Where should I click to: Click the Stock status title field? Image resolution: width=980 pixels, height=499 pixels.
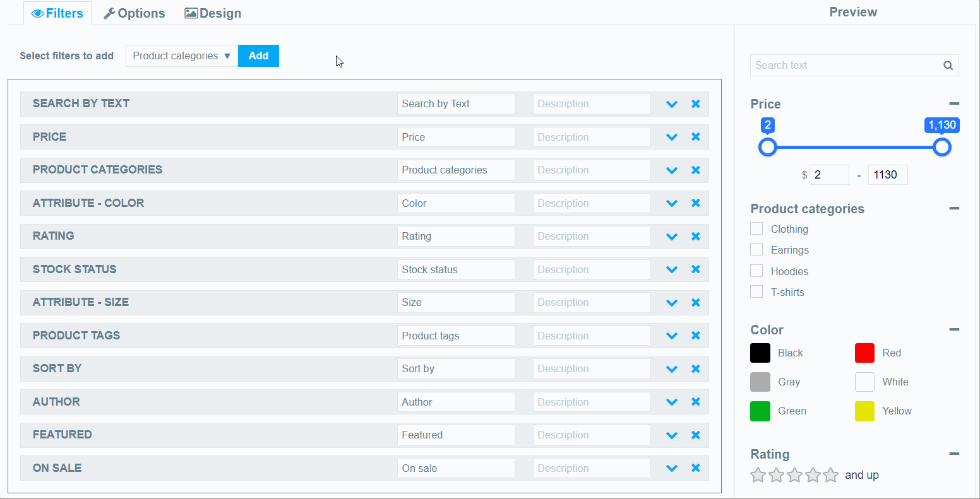click(x=456, y=269)
